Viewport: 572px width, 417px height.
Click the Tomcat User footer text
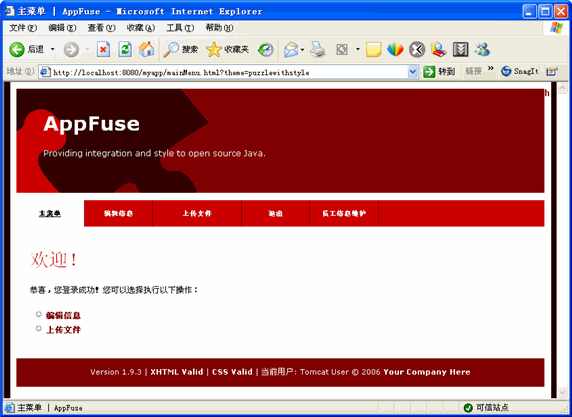coord(324,372)
